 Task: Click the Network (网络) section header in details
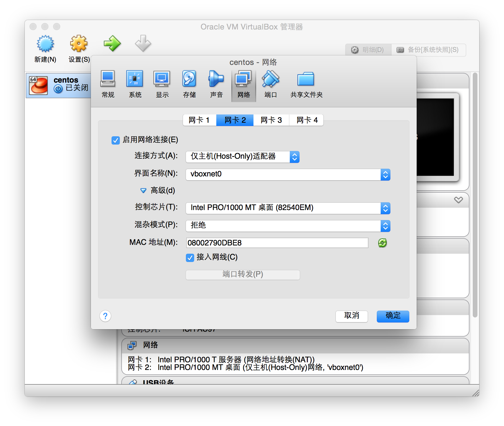point(295,345)
